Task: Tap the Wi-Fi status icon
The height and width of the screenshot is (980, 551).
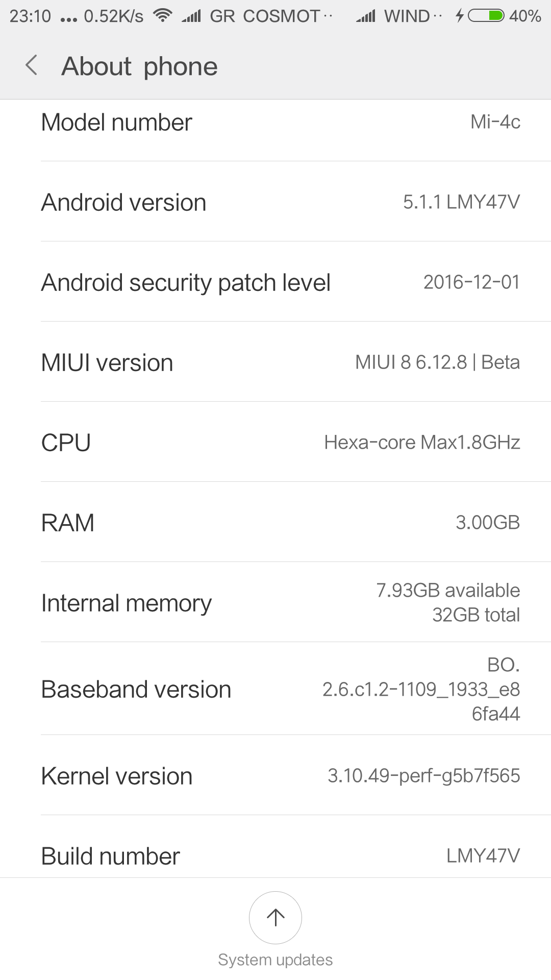Action: (x=163, y=15)
